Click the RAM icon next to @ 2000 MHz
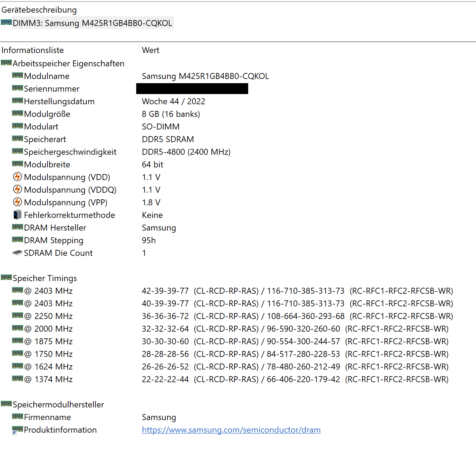476x459 pixels. [18, 328]
